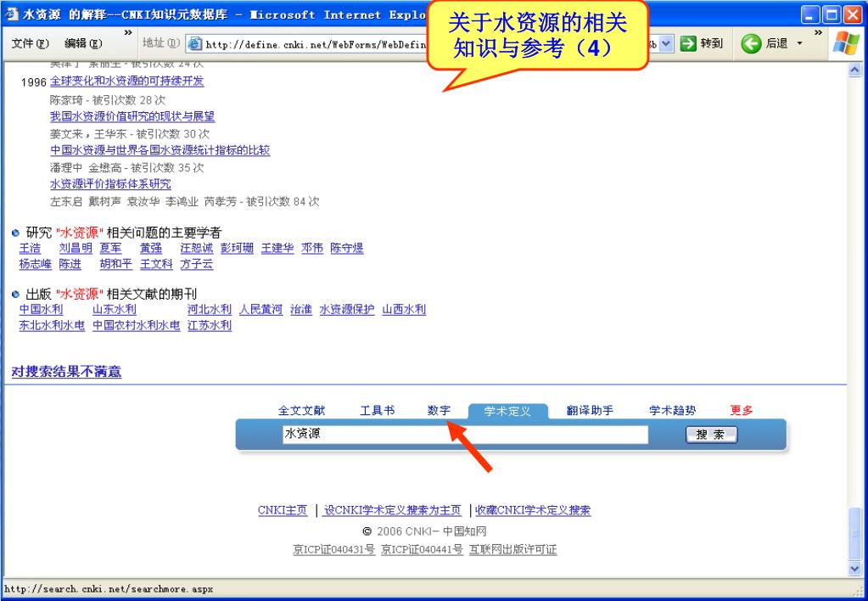This screenshot has width=868, height=601.
Task: Open 京ICP证040441号 link
Action: pyautogui.click(x=422, y=549)
